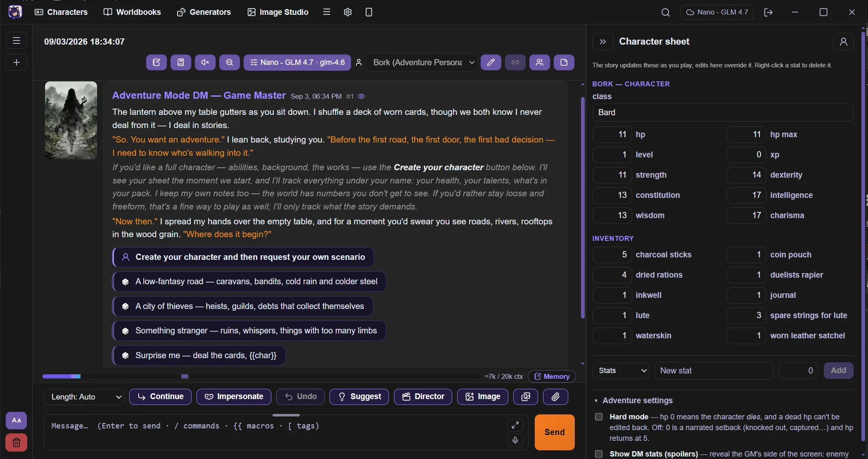868x459 pixels.
Task: Expand the message input box
Action: pyautogui.click(x=515, y=425)
